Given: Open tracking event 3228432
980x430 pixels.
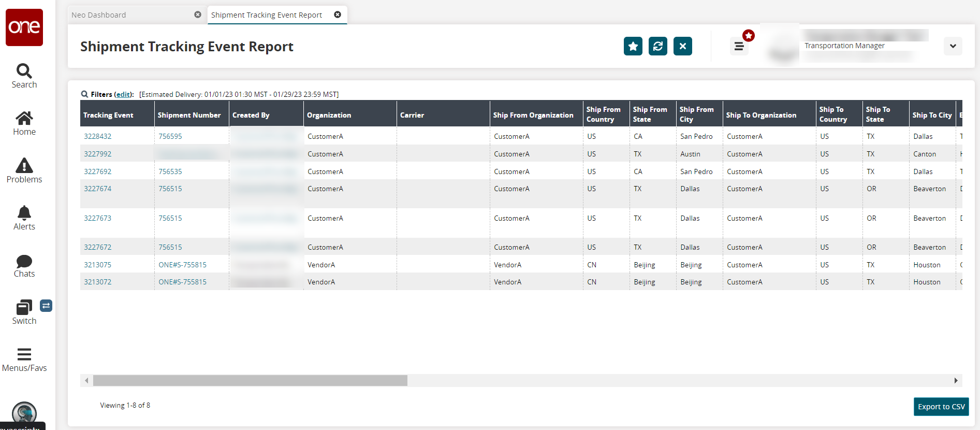Looking at the screenshot, I should click(x=98, y=136).
